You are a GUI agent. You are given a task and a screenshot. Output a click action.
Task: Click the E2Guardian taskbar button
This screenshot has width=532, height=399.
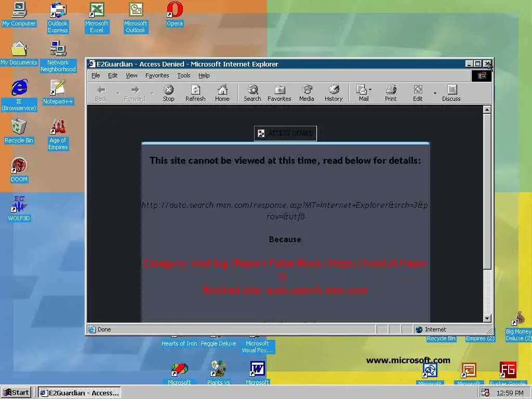(x=79, y=393)
